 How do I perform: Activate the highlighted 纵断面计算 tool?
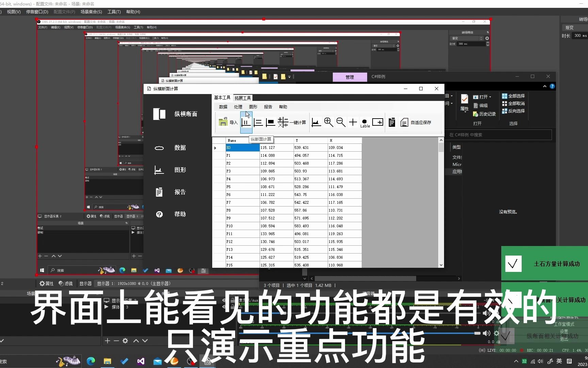point(246,123)
